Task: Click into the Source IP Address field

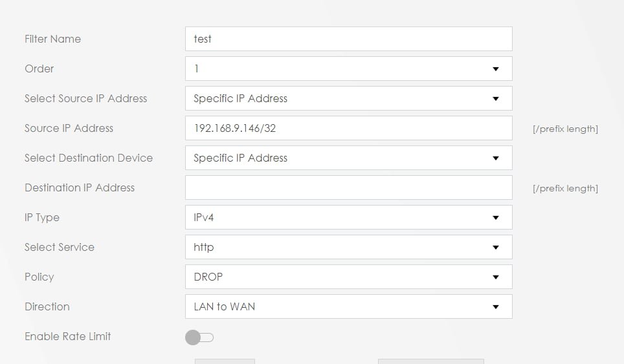Action: pyautogui.click(x=349, y=128)
